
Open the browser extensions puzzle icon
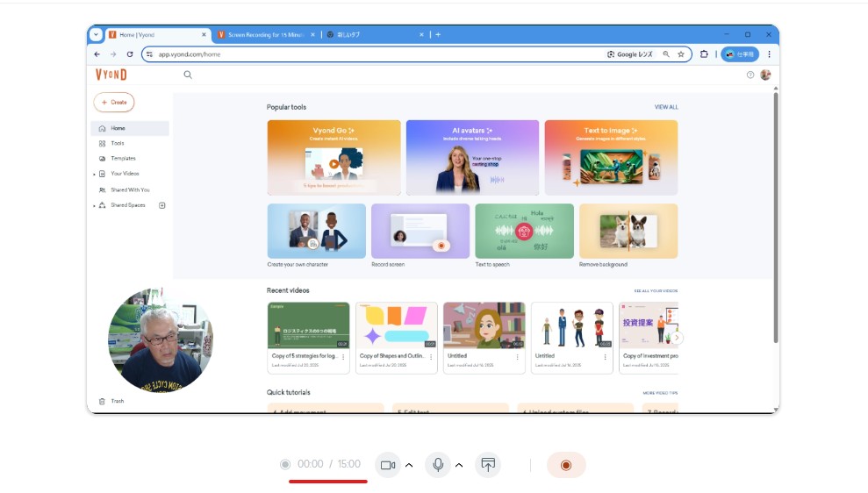(704, 54)
